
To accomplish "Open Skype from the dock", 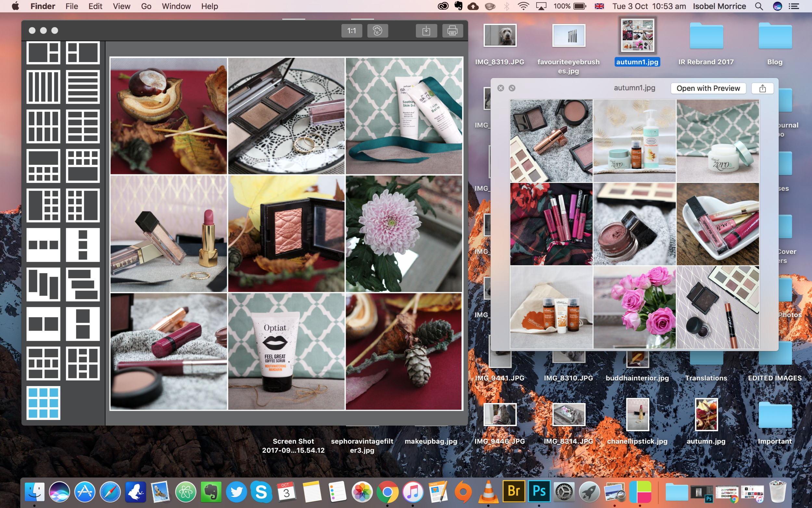I will (261, 492).
